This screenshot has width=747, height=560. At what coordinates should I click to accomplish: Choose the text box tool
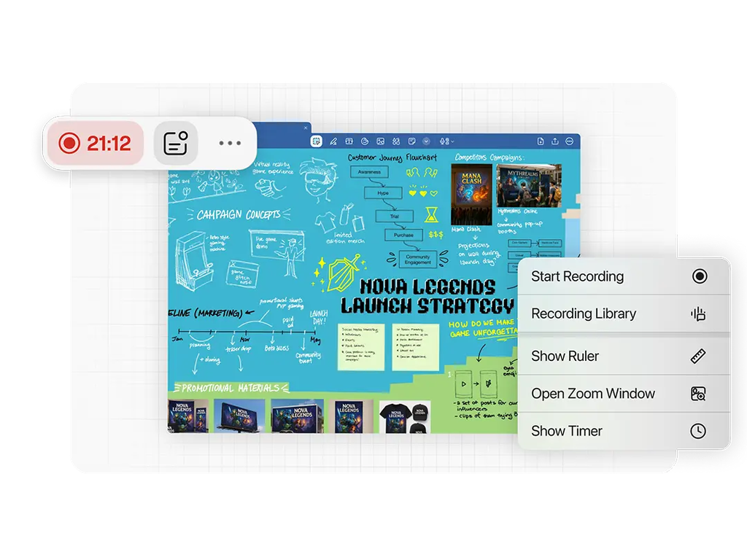click(348, 141)
